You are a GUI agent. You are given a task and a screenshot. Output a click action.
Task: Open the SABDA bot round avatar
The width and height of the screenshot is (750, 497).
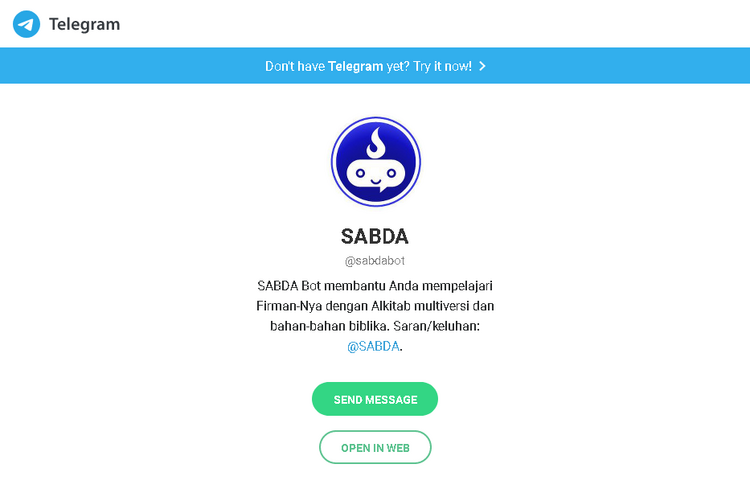coord(375,162)
